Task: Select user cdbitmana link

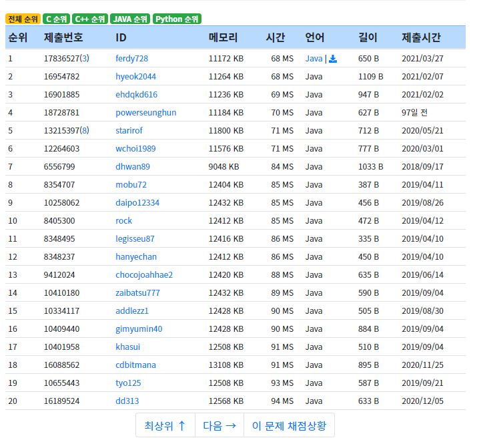Action: (135, 365)
